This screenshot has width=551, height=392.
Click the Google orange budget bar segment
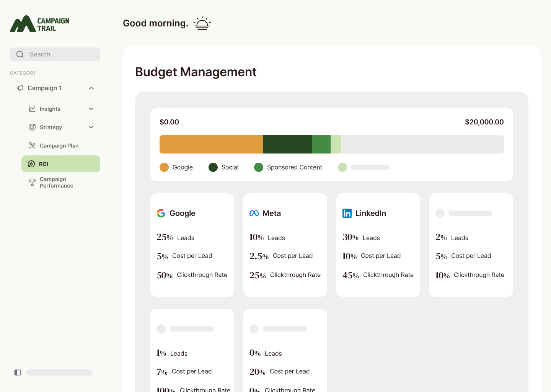coord(211,144)
